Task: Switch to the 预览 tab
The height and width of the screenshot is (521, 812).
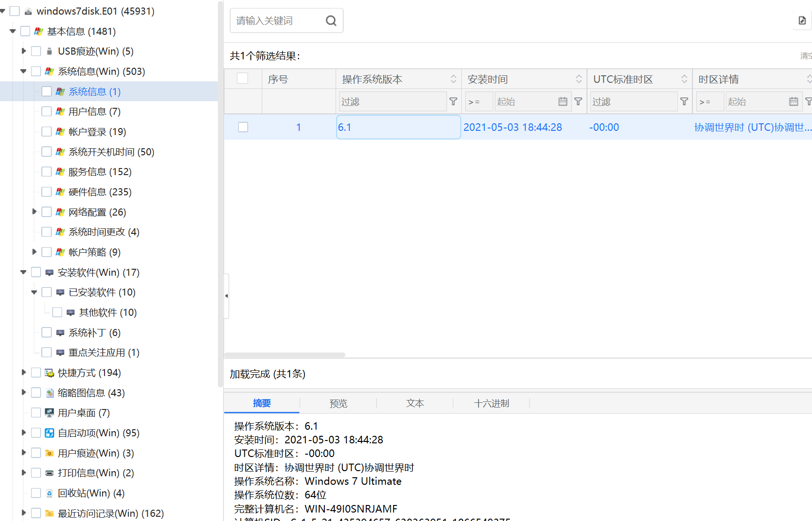Action: [x=338, y=403]
